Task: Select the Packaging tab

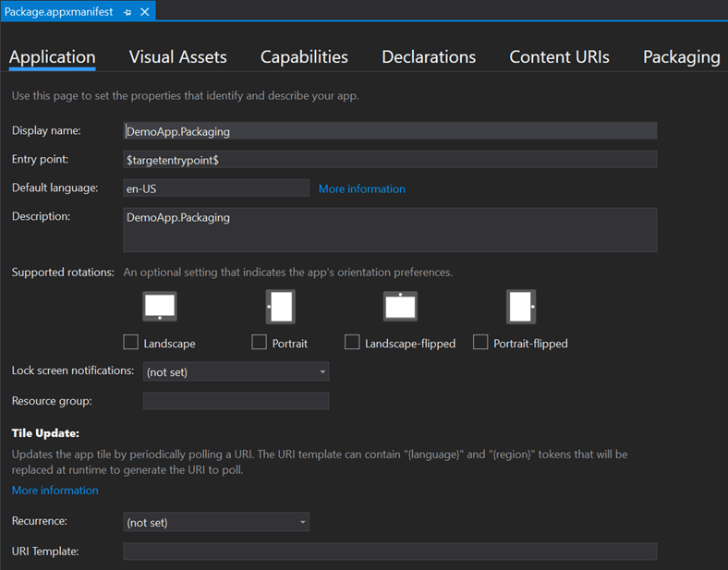Action: coord(681,56)
